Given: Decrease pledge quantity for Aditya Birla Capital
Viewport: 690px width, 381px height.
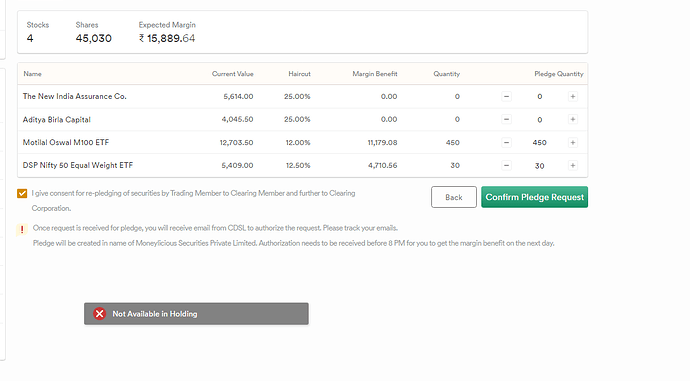Looking at the screenshot, I should [x=506, y=119].
